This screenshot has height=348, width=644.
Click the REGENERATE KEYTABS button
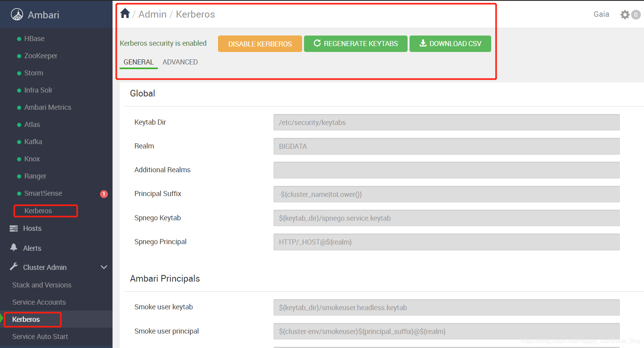pyautogui.click(x=356, y=44)
